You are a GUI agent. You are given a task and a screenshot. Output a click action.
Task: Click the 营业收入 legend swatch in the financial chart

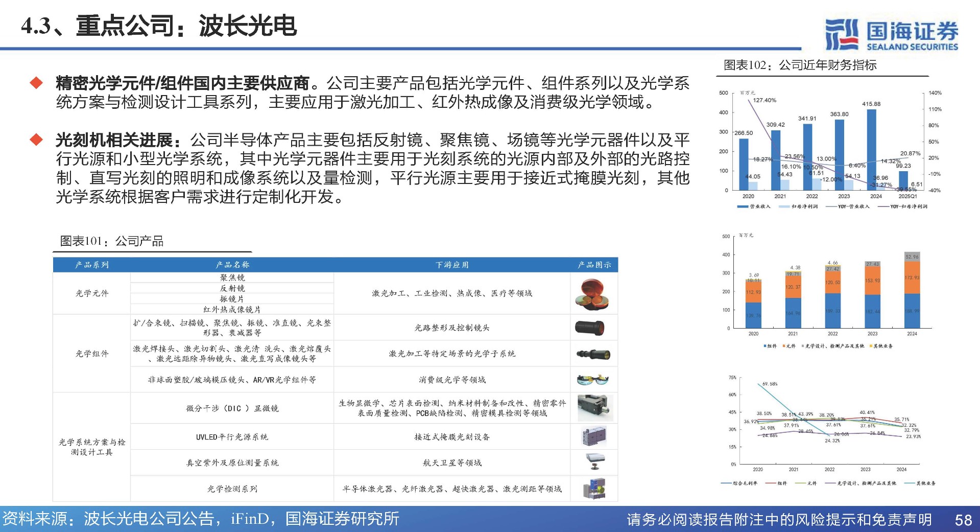(743, 206)
